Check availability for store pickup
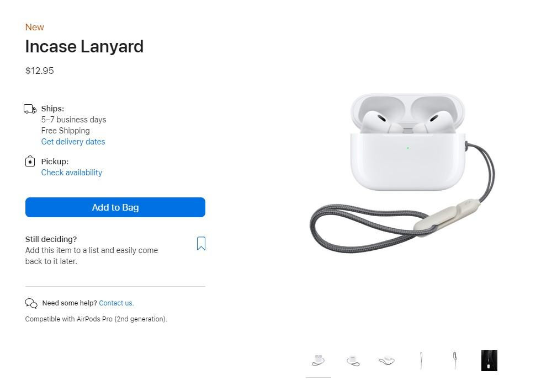The image size is (557, 392). click(71, 173)
